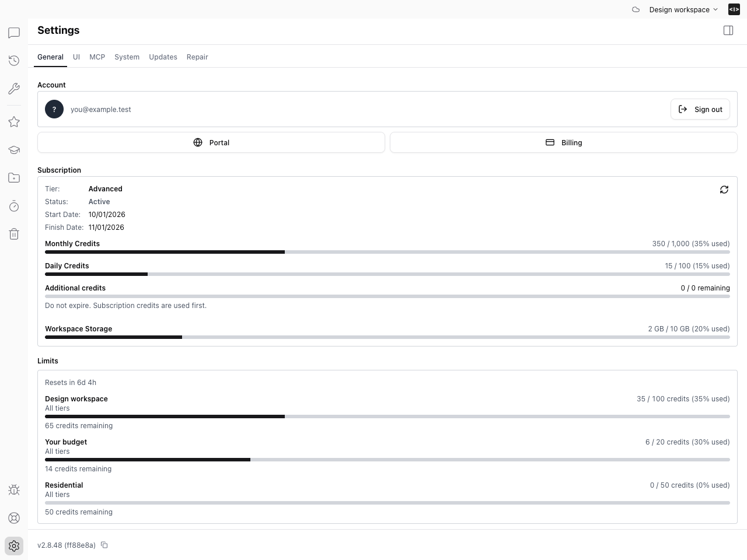This screenshot has height=560, width=747.
Task: Click the code logo icon top right
Action: click(734, 9)
